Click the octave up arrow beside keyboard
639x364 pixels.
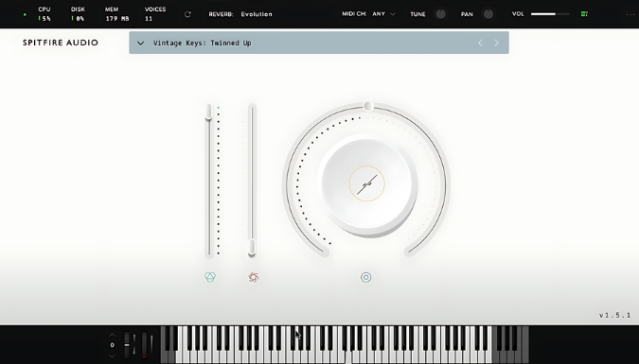(x=112, y=335)
